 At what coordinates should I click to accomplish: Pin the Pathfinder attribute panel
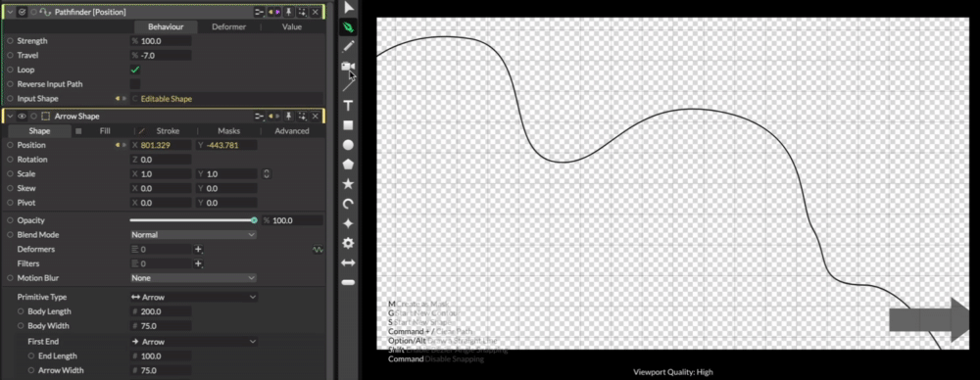point(288,12)
